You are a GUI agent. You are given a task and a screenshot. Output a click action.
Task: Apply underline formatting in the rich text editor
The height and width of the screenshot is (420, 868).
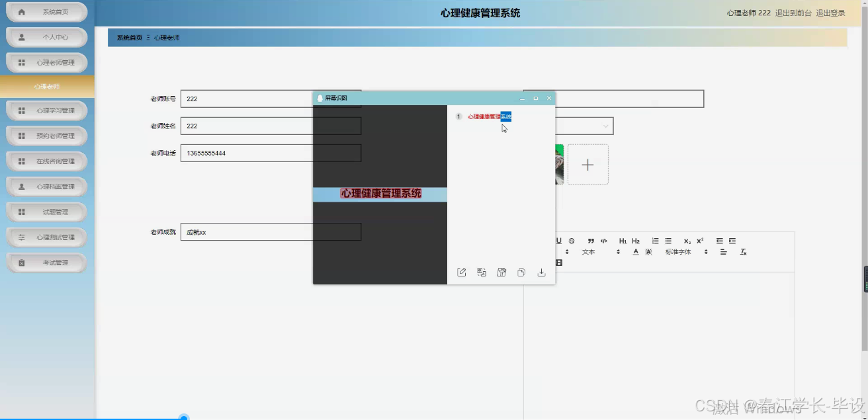click(559, 241)
